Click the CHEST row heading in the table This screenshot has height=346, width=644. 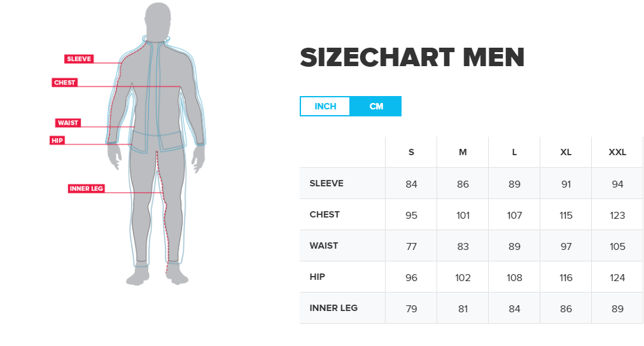325,214
